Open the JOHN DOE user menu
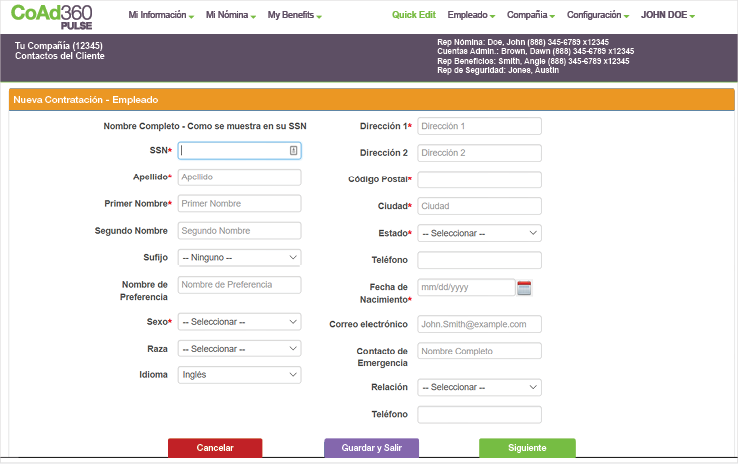Viewport: 738px width, 464px height. coord(667,15)
